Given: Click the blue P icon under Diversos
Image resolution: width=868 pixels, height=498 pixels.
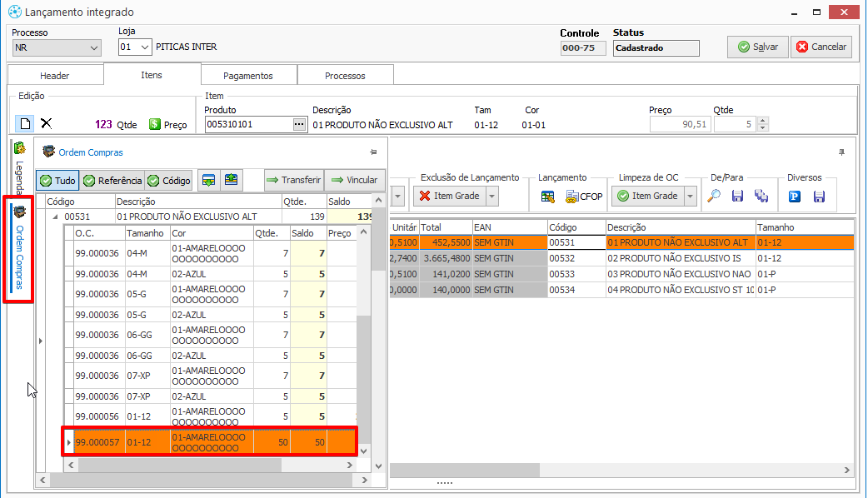Looking at the screenshot, I should click(x=795, y=197).
